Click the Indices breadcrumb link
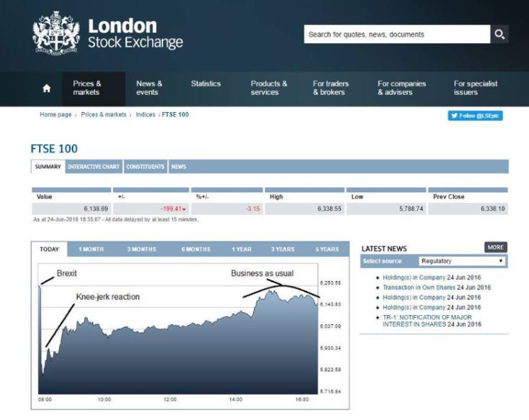The image size is (529, 420). click(x=145, y=114)
